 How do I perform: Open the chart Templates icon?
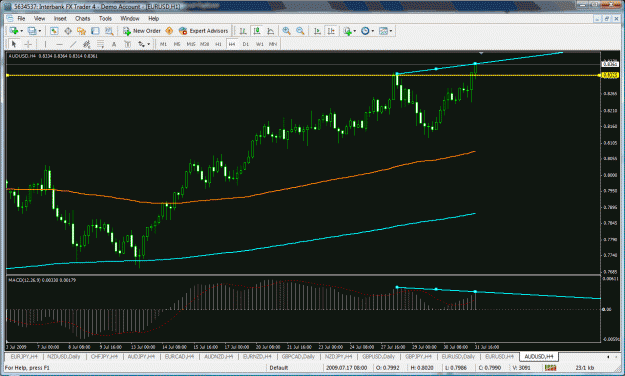click(x=383, y=31)
